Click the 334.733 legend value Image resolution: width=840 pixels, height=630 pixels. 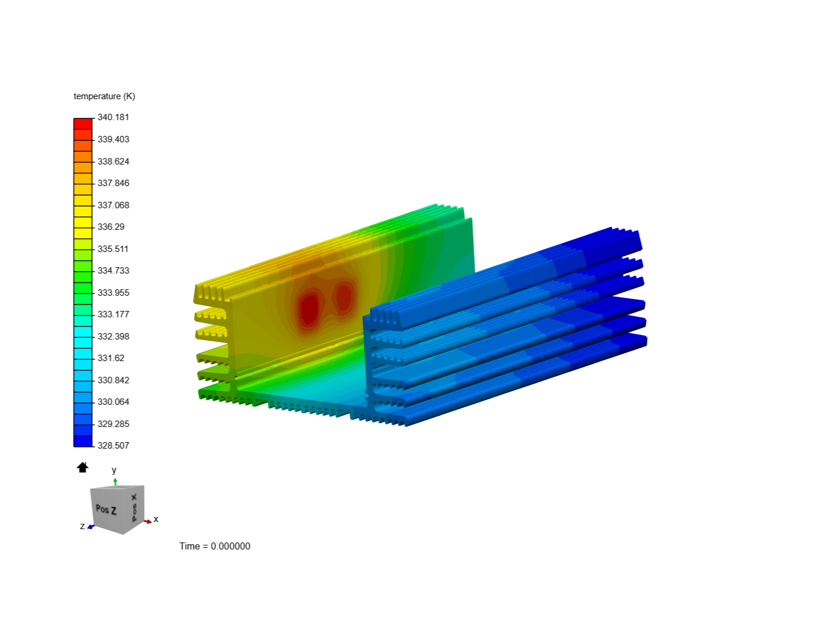click(113, 271)
